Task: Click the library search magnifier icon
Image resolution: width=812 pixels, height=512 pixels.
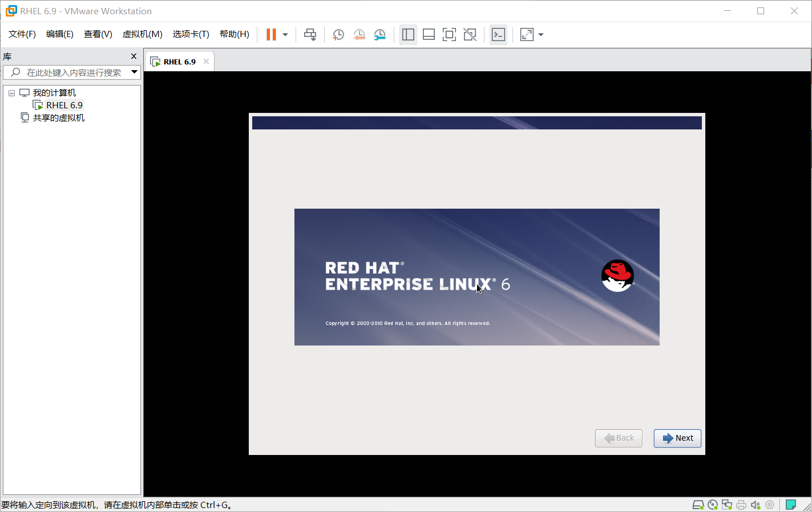Action: point(15,72)
